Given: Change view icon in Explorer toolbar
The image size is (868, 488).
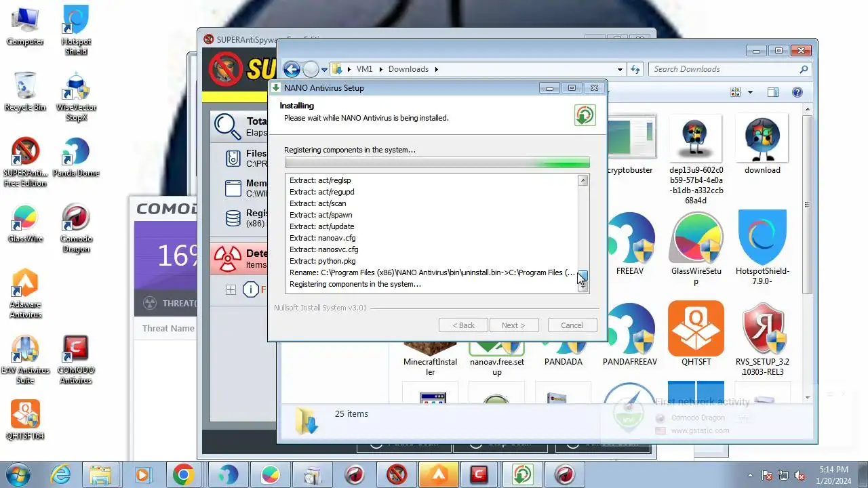Looking at the screenshot, I should pos(736,92).
